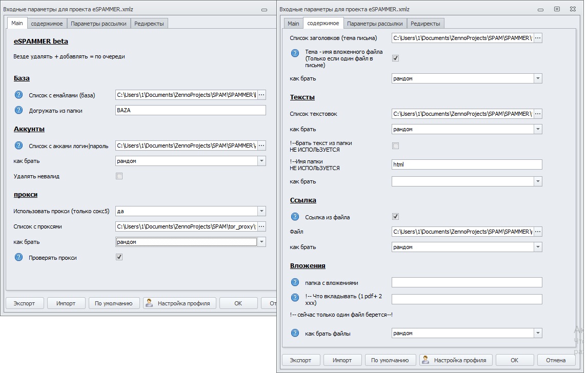Open как брать dropdown below Тема - имя вложенного файла
This screenshot has width=588, height=373.
[538, 78]
